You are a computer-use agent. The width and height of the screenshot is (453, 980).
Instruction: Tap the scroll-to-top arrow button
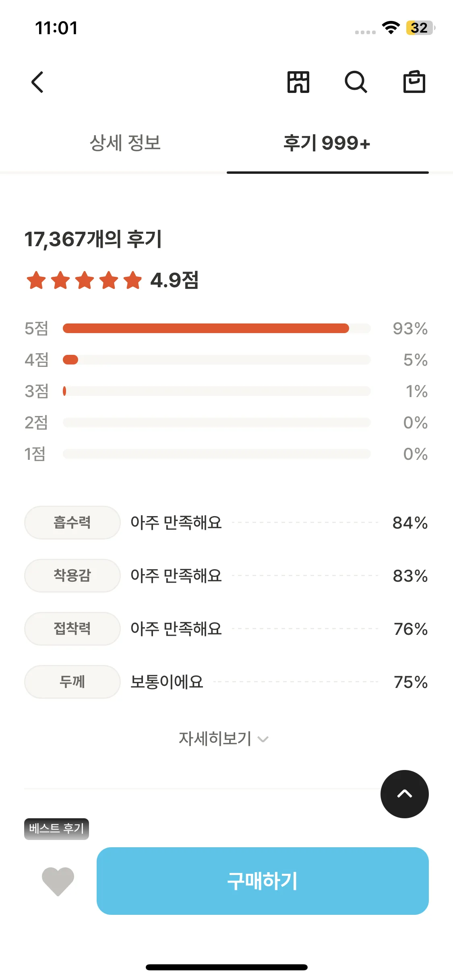pos(404,794)
